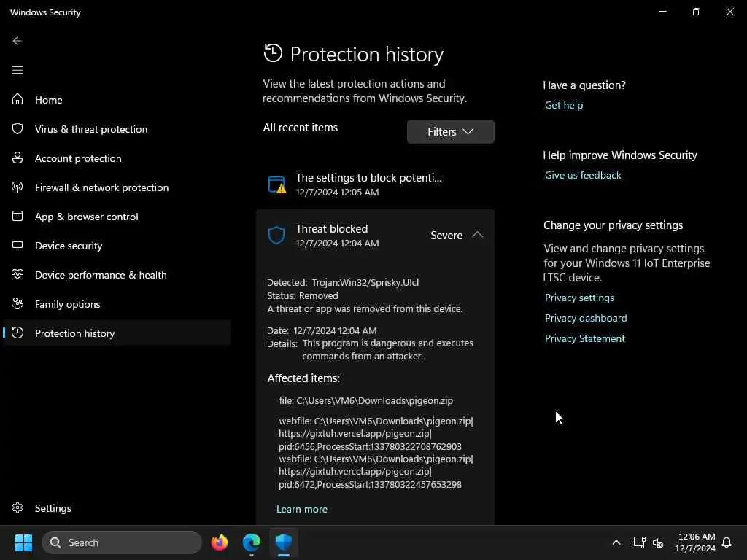Click the Status: Removed text
Image resolution: width=747 pixels, height=560 pixels.
tap(303, 296)
